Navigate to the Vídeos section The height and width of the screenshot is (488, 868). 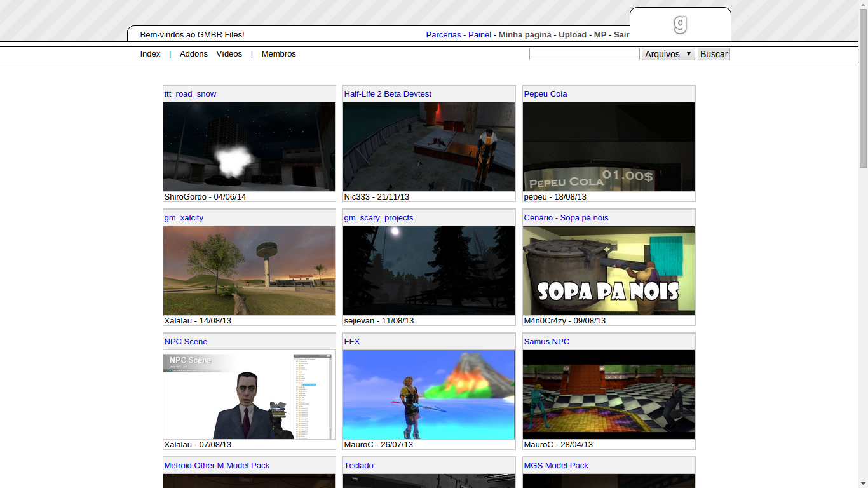click(229, 54)
